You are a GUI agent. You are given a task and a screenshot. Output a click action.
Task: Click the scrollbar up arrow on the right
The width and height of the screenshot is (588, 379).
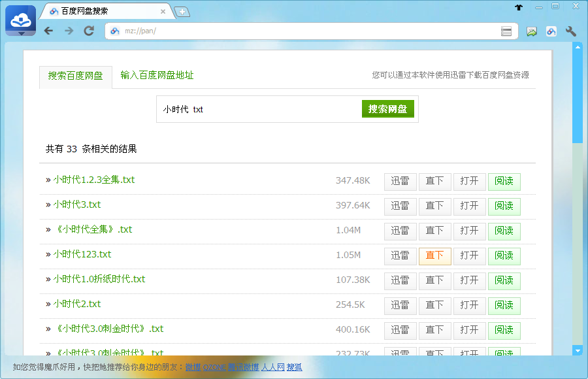[577, 46]
